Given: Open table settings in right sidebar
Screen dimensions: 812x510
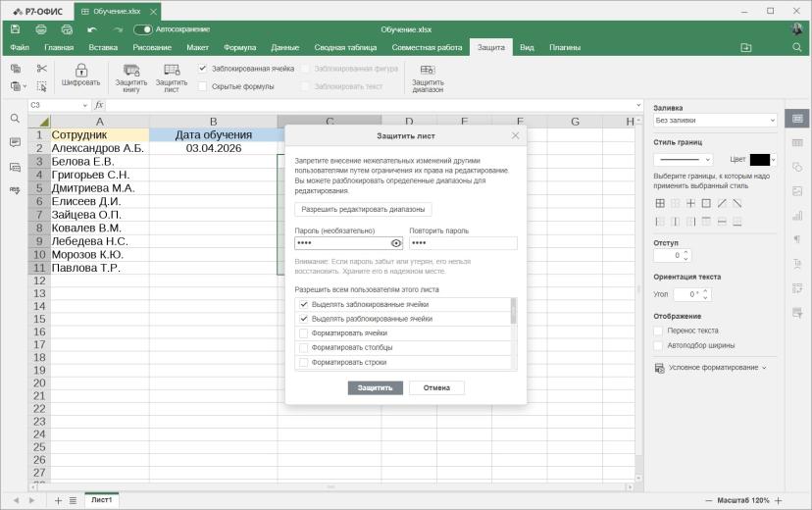Looking at the screenshot, I should [797, 143].
